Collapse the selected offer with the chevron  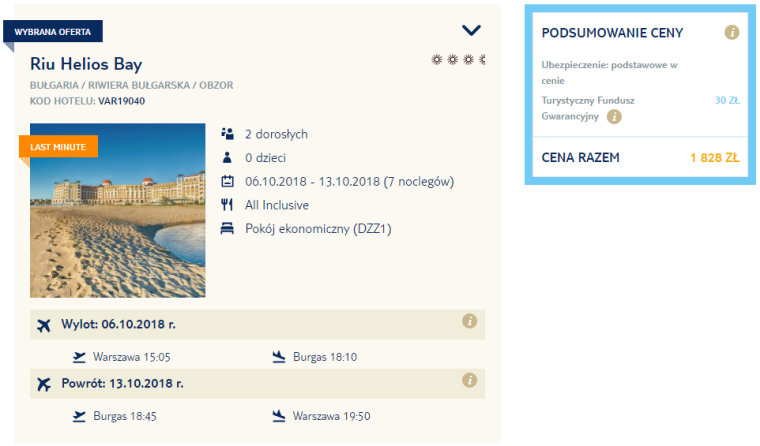coord(471,31)
